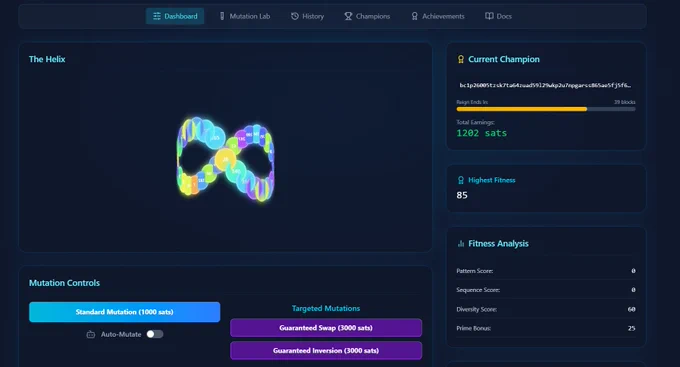The image size is (680, 367).
Task: Switch to the Mutation Lab tab
Action: [x=245, y=16]
